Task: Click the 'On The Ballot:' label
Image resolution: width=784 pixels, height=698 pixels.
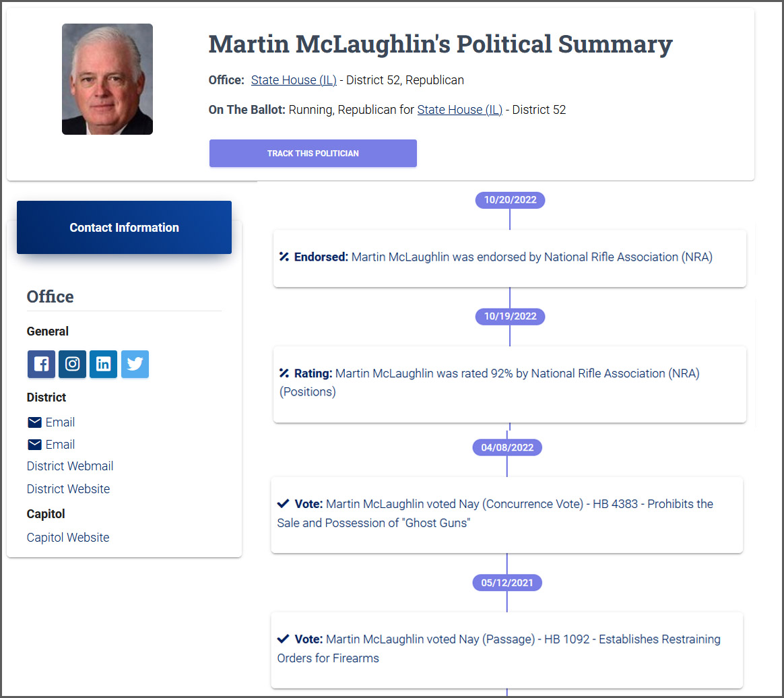Action: click(x=247, y=110)
